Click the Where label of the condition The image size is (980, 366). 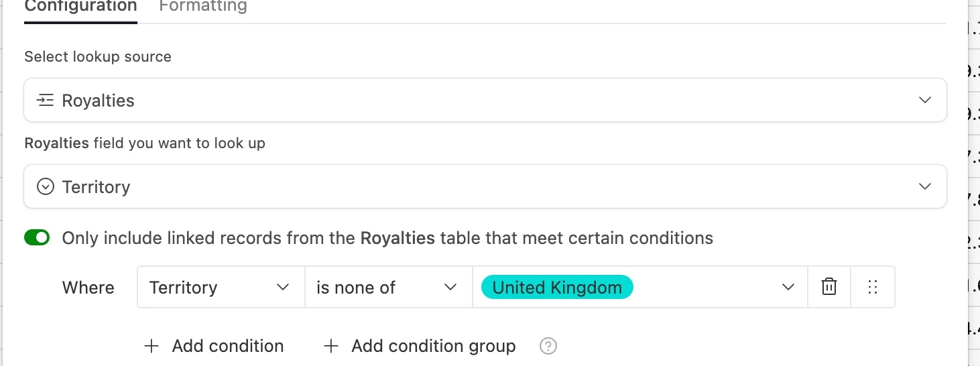(x=88, y=288)
